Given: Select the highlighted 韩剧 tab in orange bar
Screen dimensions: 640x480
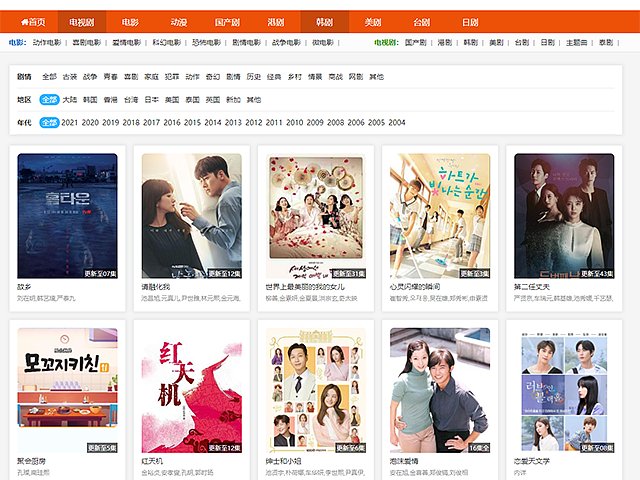Looking at the screenshot, I should [324, 22].
